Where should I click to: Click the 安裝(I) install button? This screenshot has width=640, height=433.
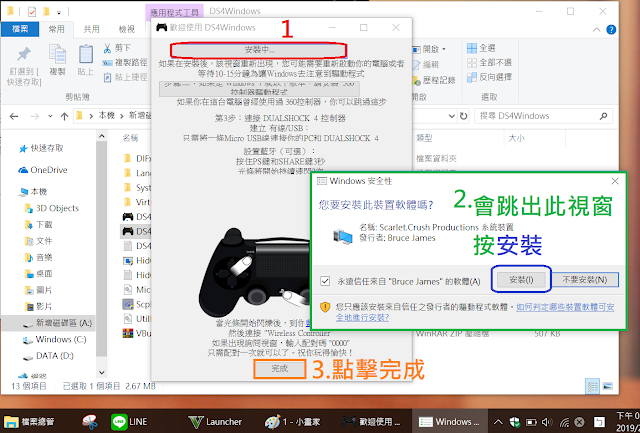coord(521,280)
